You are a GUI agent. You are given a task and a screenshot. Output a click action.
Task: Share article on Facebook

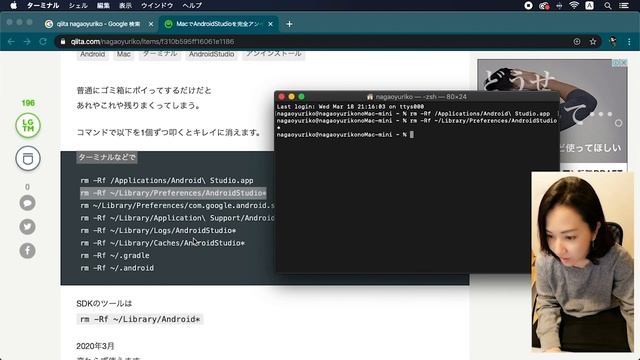[27, 250]
